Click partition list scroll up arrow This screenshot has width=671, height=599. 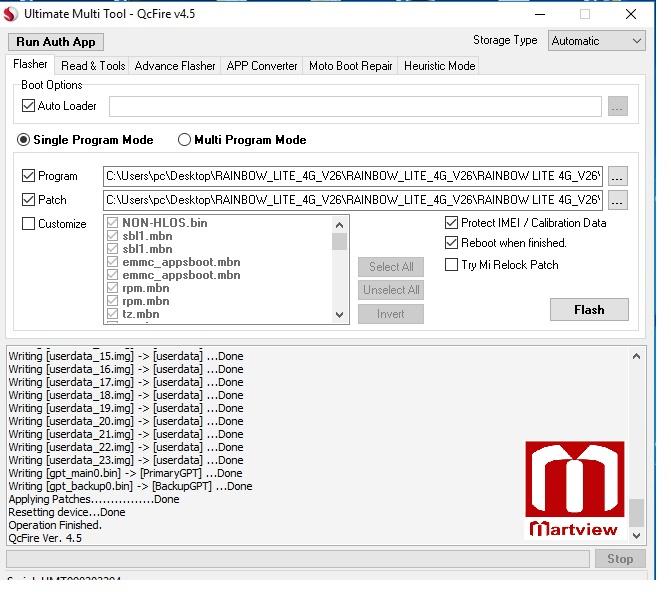pyautogui.click(x=339, y=225)
